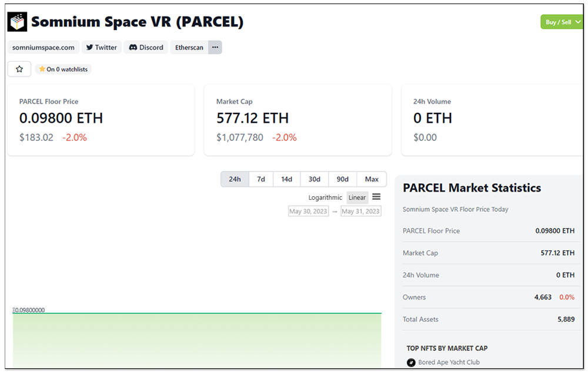
Task: Select the Max chart range tab
Action: pyautogui.click(x=372, y=179)
